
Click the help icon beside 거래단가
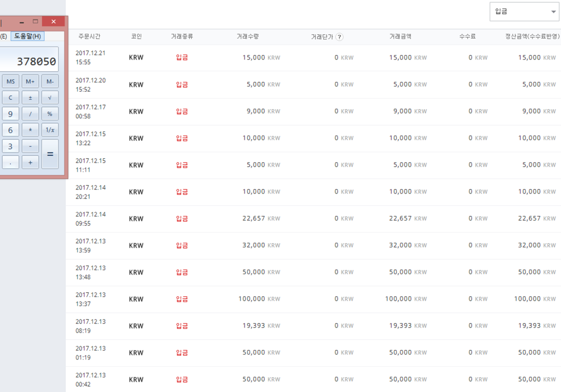point(339,37)
